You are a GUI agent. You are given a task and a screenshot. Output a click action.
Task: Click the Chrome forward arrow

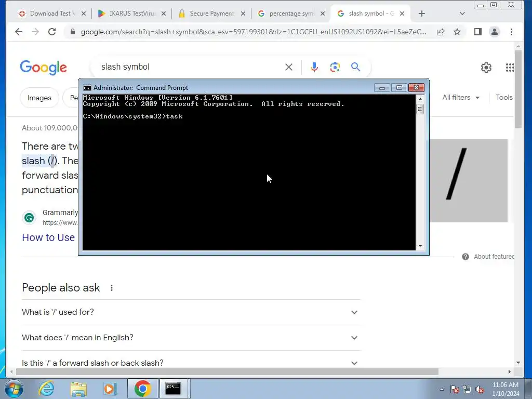[x=35, y=32]
